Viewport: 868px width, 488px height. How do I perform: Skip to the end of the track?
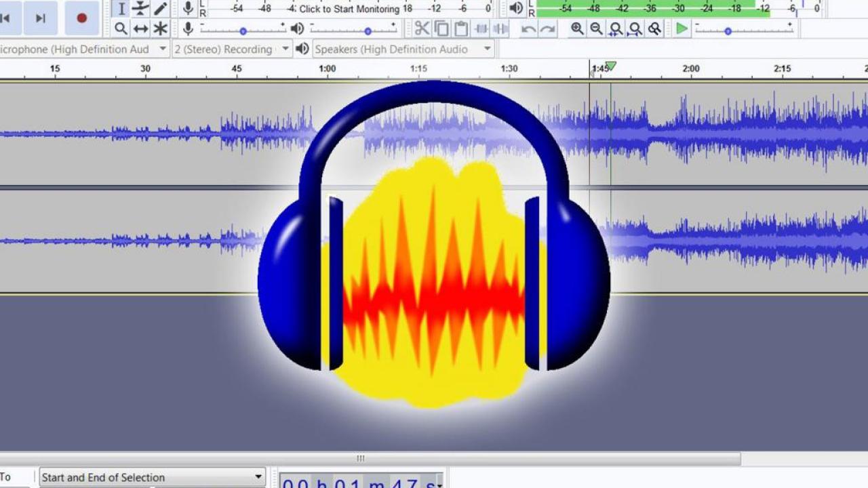(40, 18)
